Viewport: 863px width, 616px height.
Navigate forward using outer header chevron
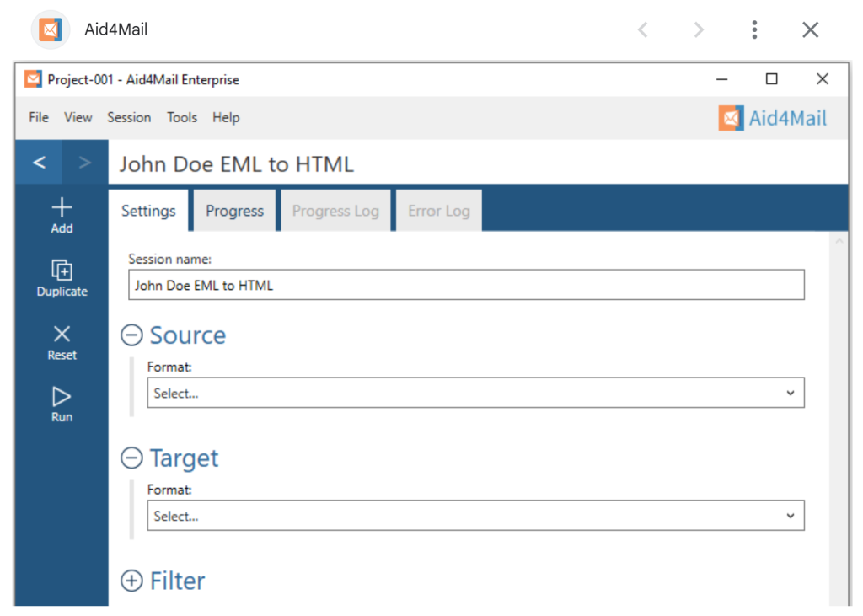(x=699, y=29)
